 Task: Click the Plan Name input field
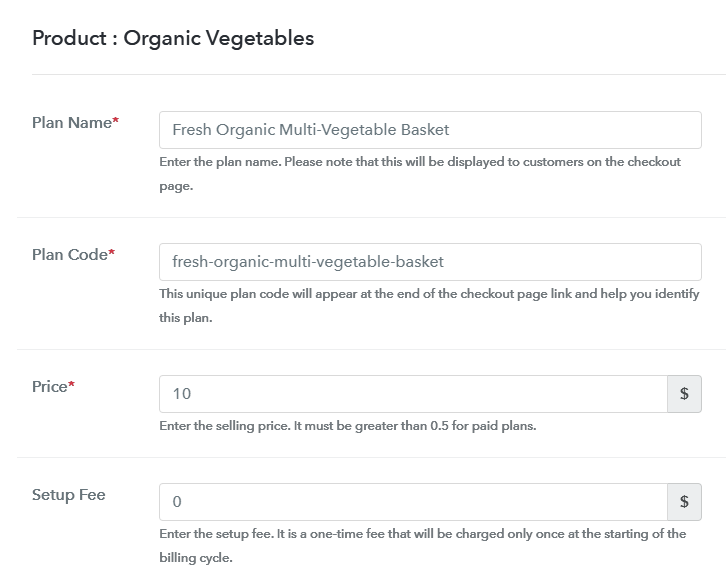430,129
